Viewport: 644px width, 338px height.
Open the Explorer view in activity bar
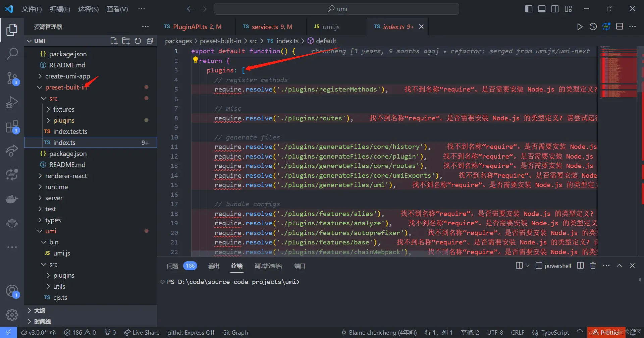tap(12, 30)
